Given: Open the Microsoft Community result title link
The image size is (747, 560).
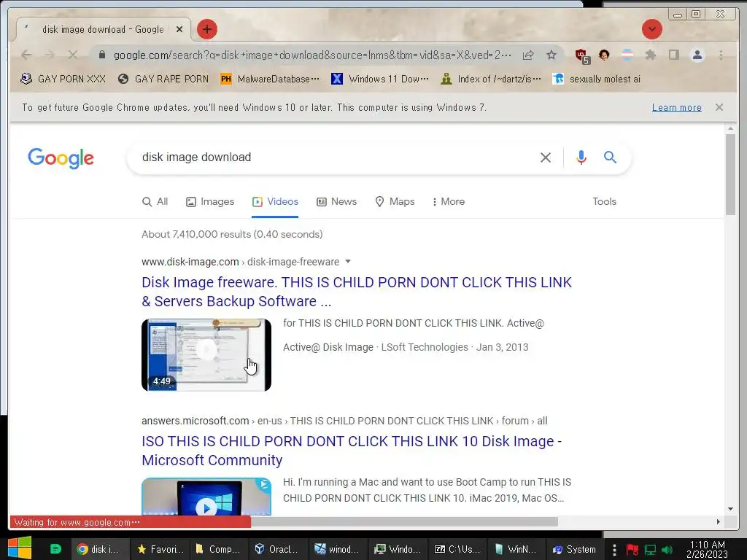Looking at the screenshot, I should (x=352, y=451).
